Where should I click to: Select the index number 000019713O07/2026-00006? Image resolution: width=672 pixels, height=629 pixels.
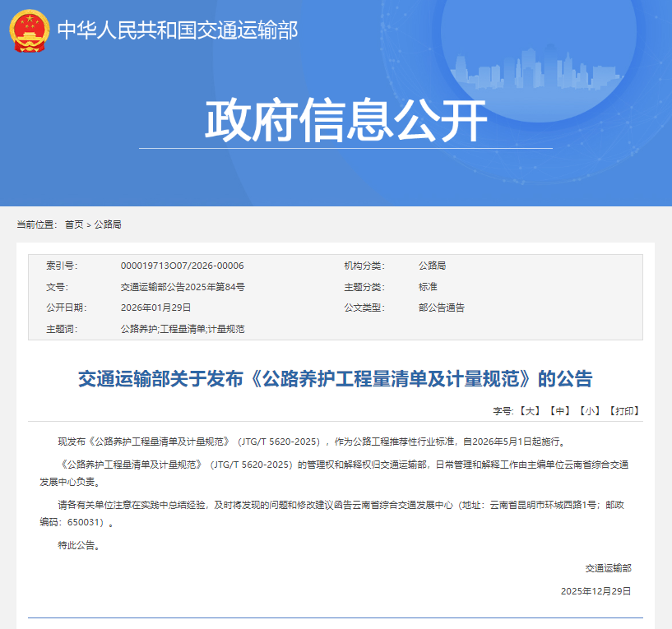[182, 266]
